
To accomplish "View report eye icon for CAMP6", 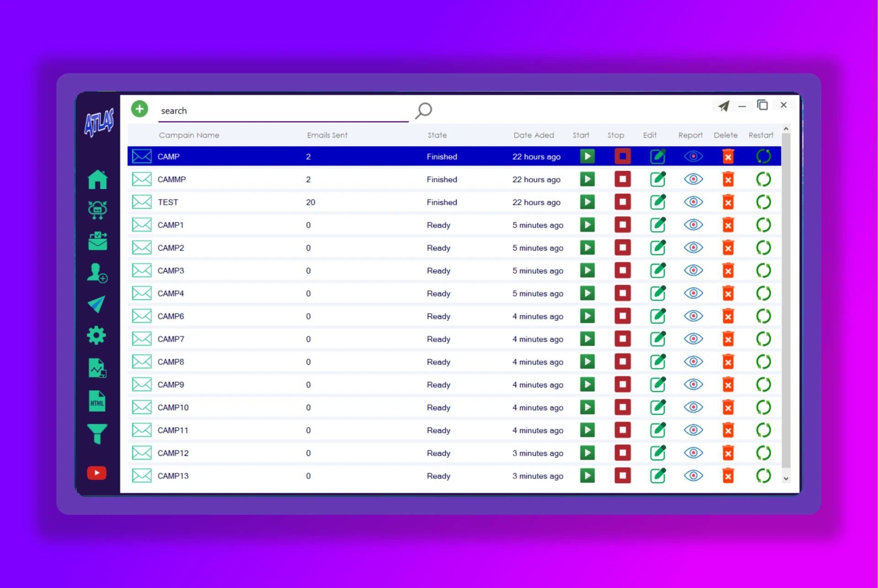I will 693,316.
